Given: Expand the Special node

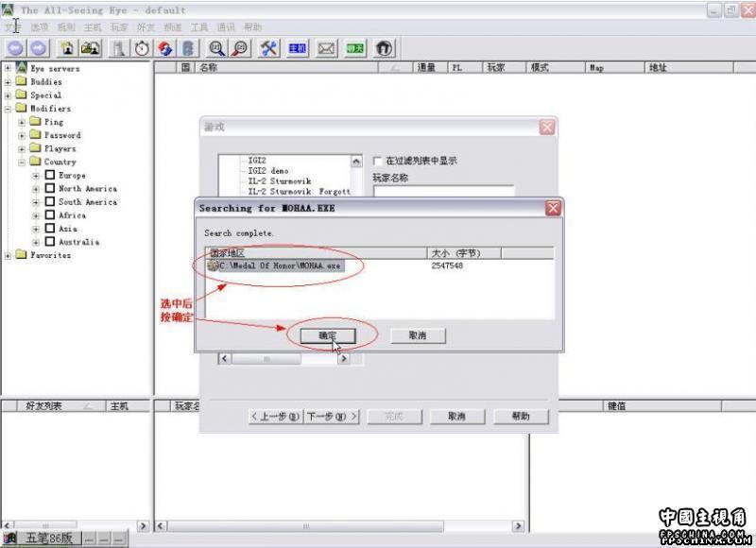Looking at the screenshot, I should (x=8, y=95).
